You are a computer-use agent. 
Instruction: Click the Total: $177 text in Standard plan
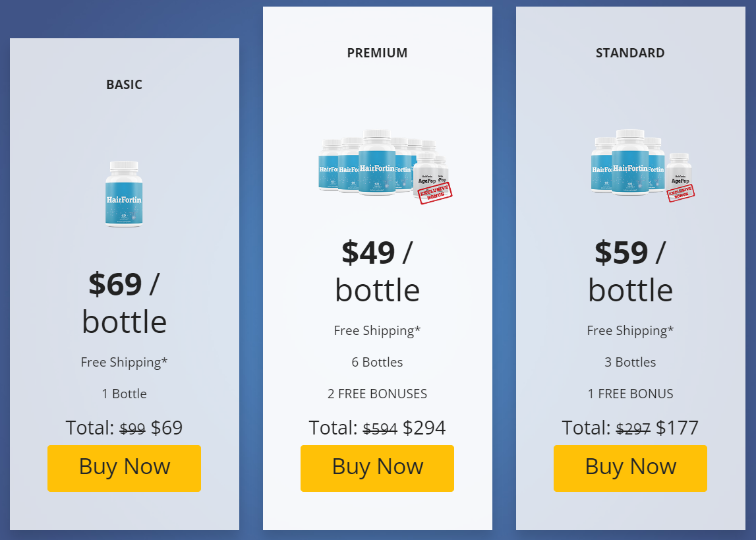point(630,428)
